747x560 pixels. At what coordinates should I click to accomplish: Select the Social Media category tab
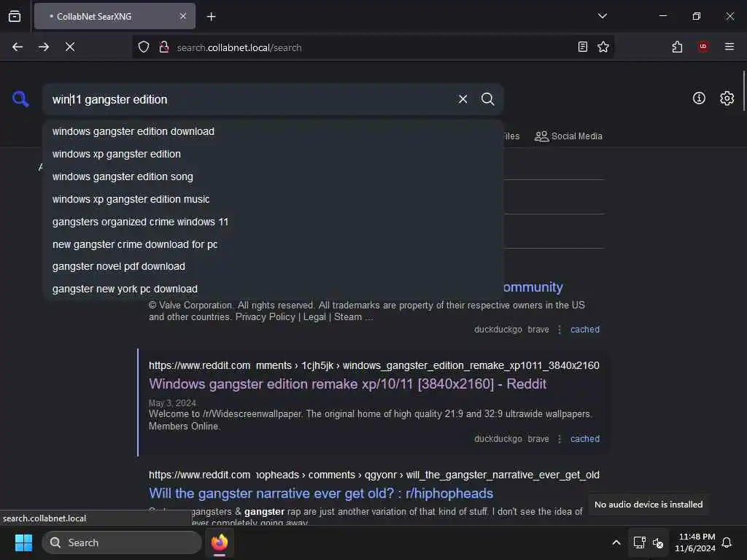click(568, 136)
